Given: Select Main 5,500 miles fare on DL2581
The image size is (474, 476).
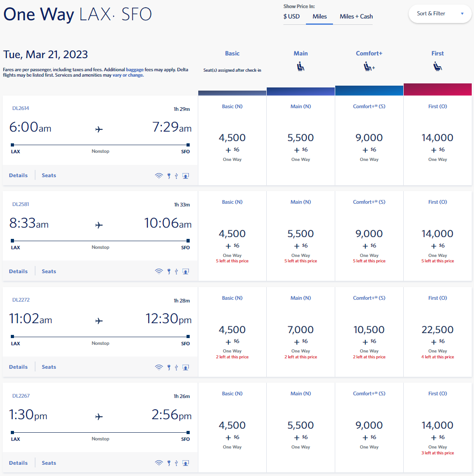Looking at the screenshot, I should [301, 236].
